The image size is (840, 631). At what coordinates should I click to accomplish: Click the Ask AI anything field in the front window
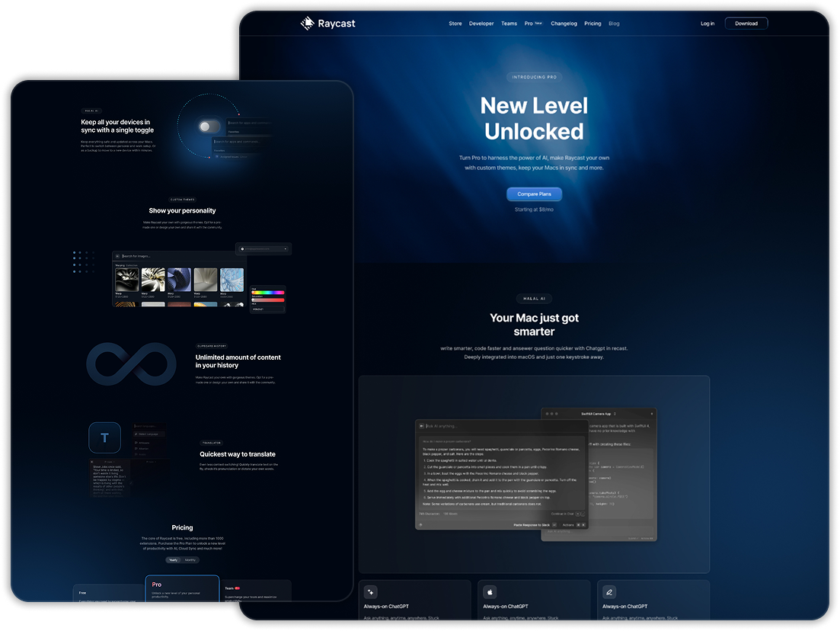coord(502,426)
